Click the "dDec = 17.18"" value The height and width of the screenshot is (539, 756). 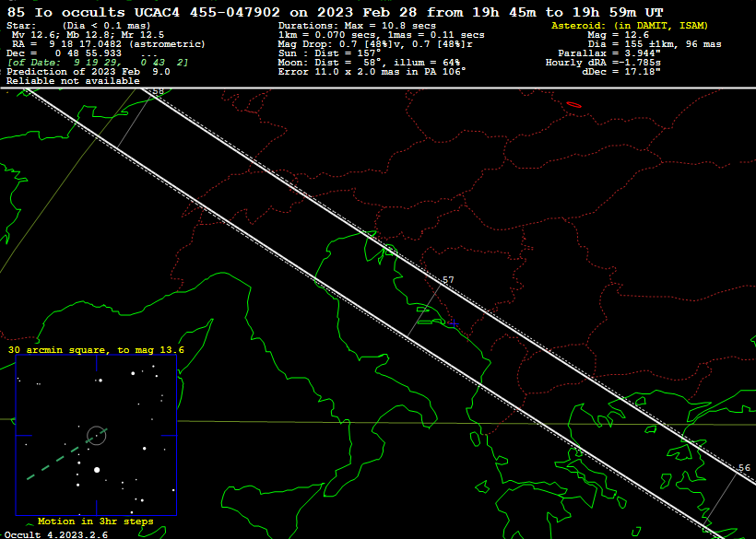click(621, 71)
